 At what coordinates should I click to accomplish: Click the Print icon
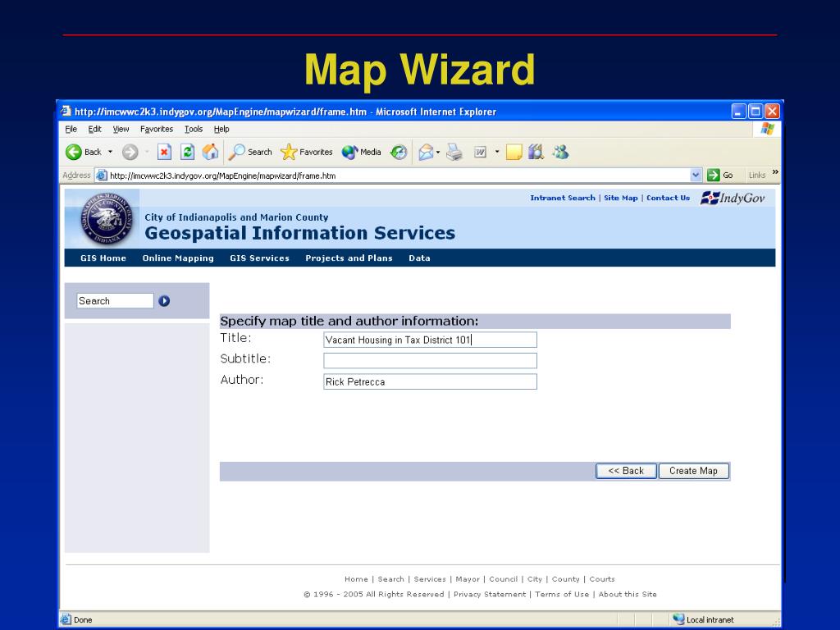(454, 152)
